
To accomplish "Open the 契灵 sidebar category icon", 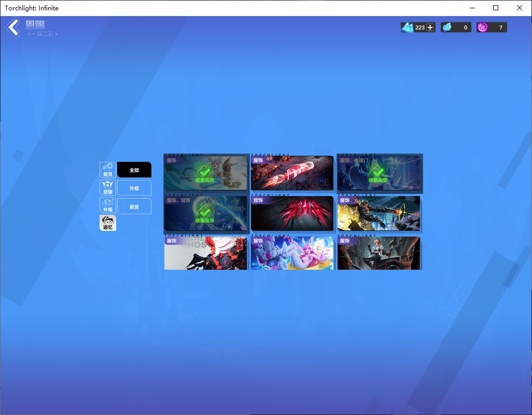I will coord(108,170).
